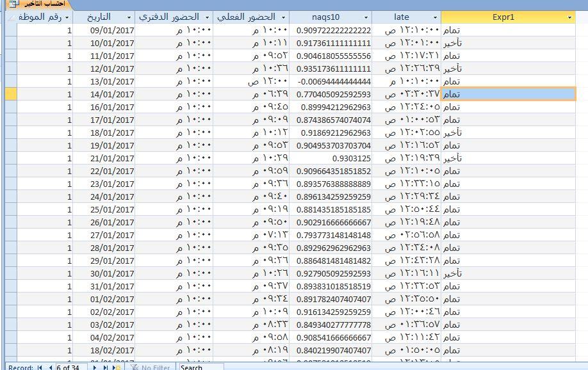Open late column filter dropdown
588x370 pixels.
tap(435, 17)
